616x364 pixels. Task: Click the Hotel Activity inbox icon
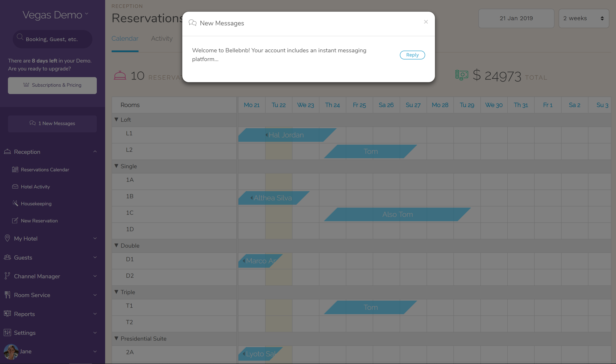pyautogui.click(x=15, y=187)
